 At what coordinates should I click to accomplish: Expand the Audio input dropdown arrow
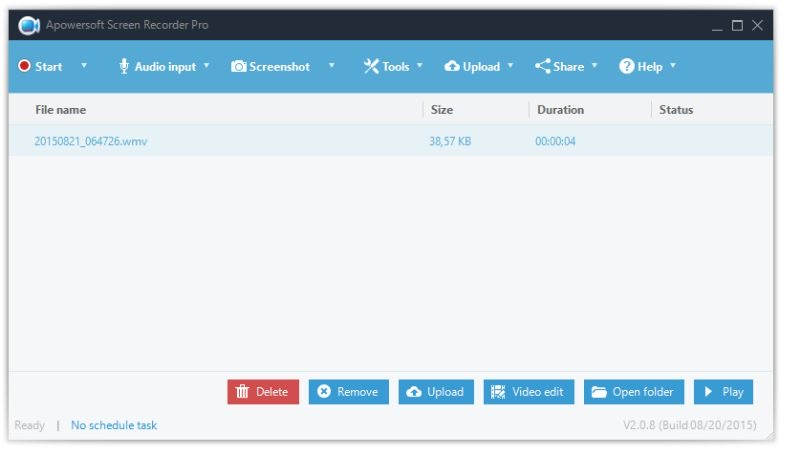pos(207,66)
